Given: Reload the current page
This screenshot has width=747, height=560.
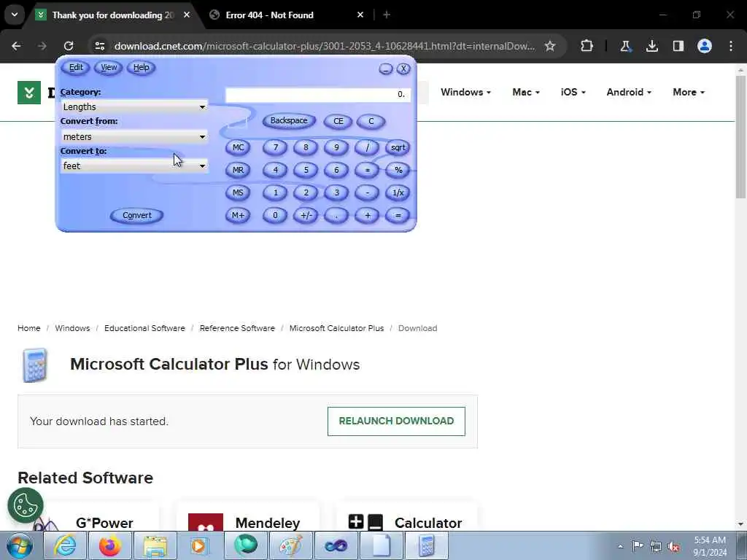Looking at the screenshot, I should click(x=69, y=46).
